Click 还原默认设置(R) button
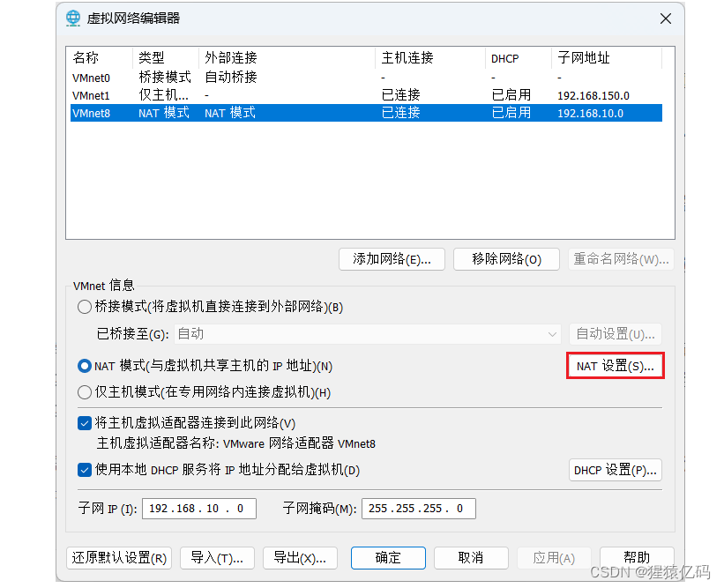This screenshot has width=724, height=588. [x=119, y=558]
